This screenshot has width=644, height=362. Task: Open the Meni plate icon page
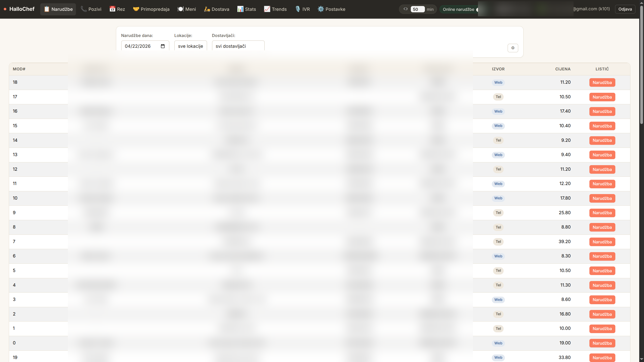point(187,9)
